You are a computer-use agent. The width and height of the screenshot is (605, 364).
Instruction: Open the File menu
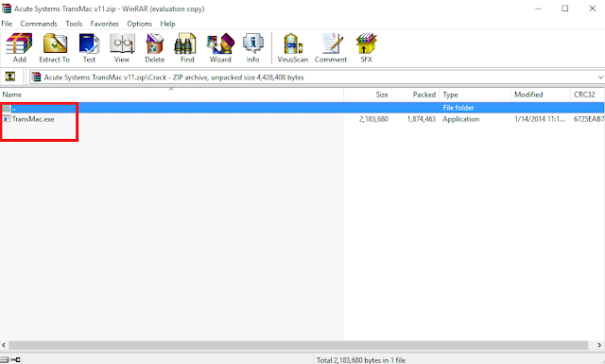point(7,24)
